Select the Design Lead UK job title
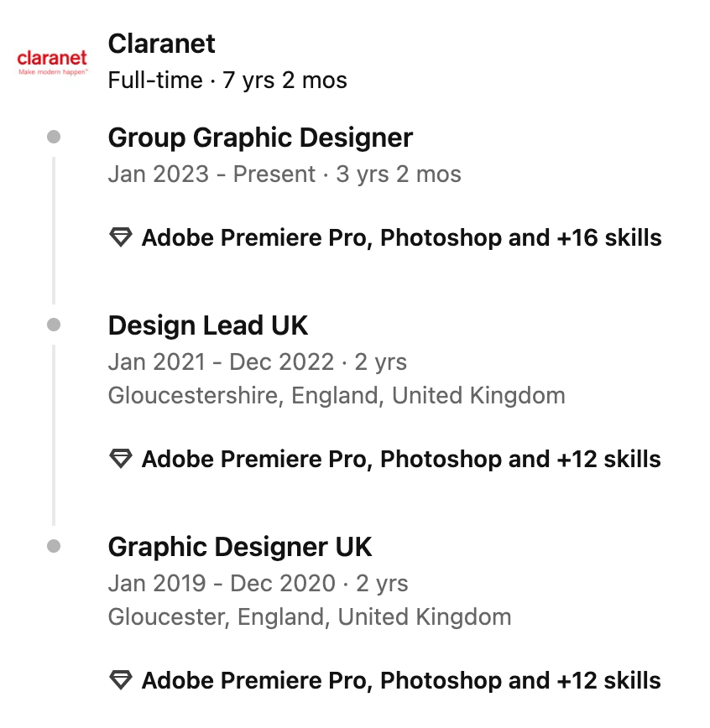The image size is (710, 728). (208, 325)
